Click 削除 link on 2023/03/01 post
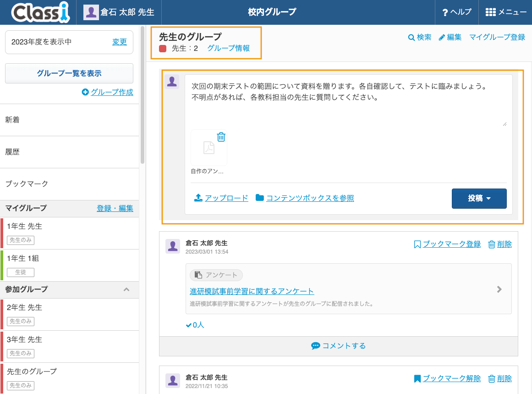 [505, 244]
